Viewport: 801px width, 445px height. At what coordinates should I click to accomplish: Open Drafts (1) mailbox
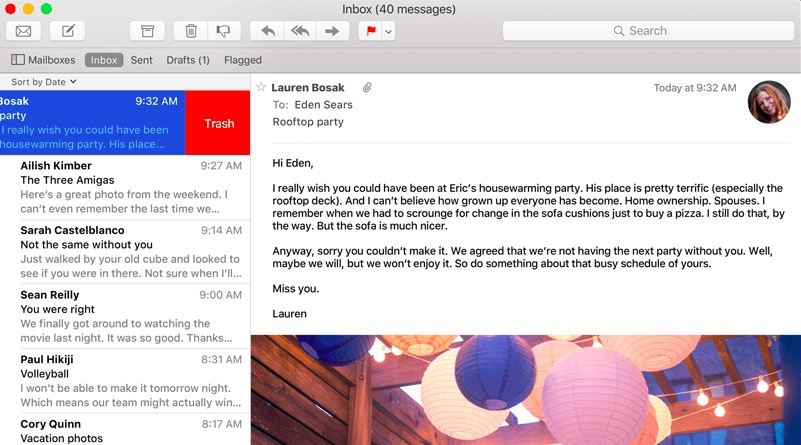click(188, 60)
